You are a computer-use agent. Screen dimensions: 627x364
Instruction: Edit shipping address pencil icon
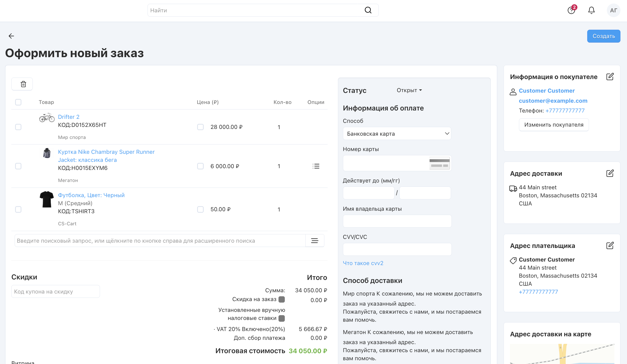(610, 173)
